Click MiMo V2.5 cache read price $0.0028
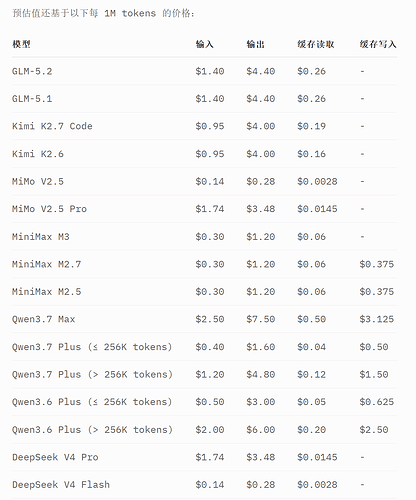This screenshot has width=416, height=500. (x=317, y=182)
